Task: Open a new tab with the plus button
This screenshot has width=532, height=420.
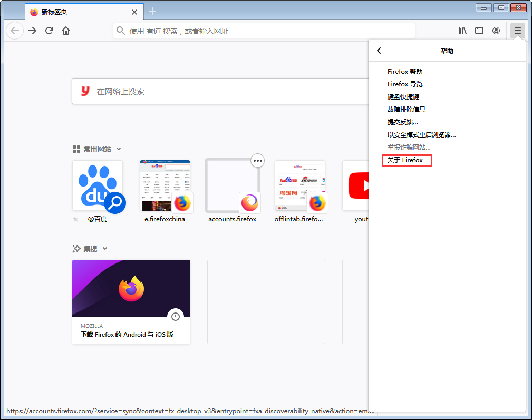Action: point(152,11)
